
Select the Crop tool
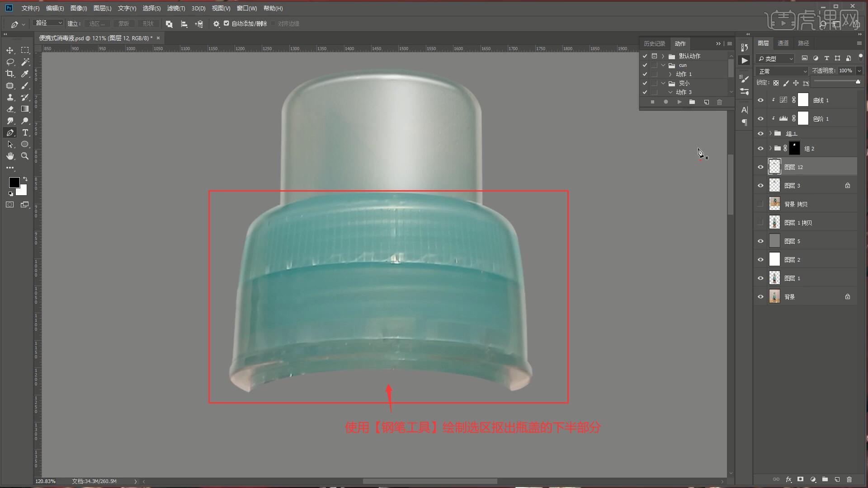[10, 74]
